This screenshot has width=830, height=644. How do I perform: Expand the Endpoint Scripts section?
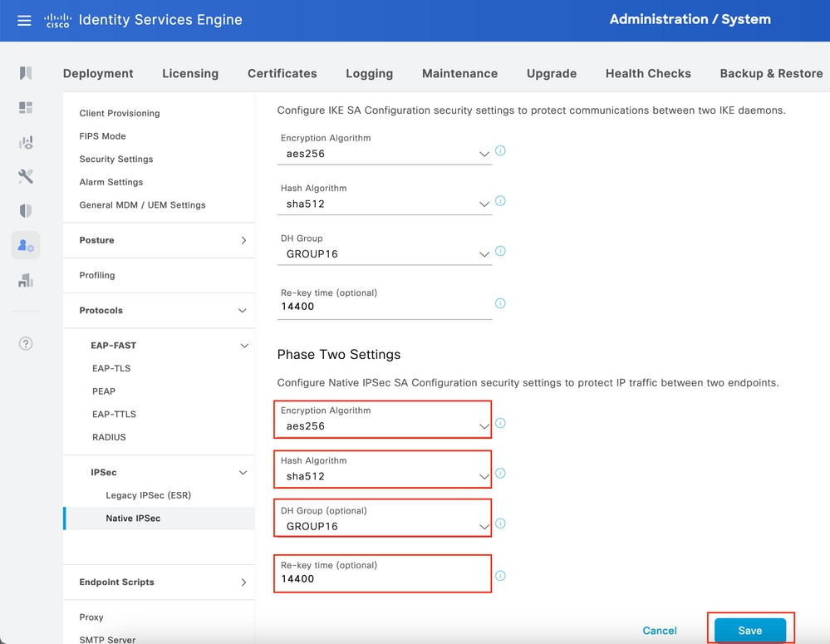pyautogui.click(x=243, y=583)
